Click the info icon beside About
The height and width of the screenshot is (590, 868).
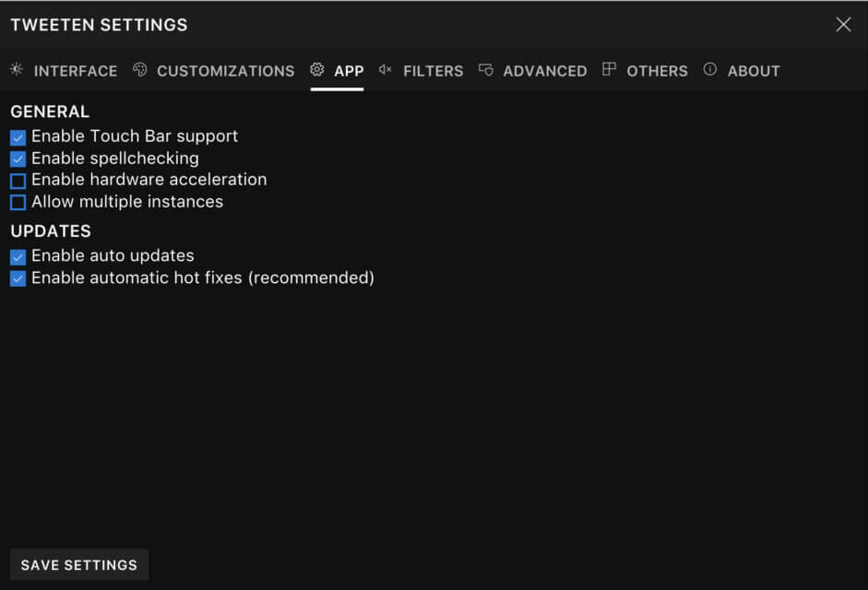(x=709, y=69)
